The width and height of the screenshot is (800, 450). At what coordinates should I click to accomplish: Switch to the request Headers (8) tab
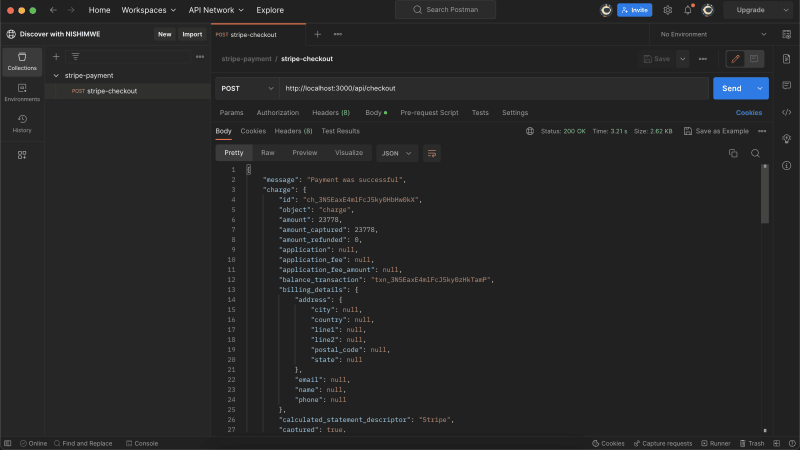click(331, 113)
